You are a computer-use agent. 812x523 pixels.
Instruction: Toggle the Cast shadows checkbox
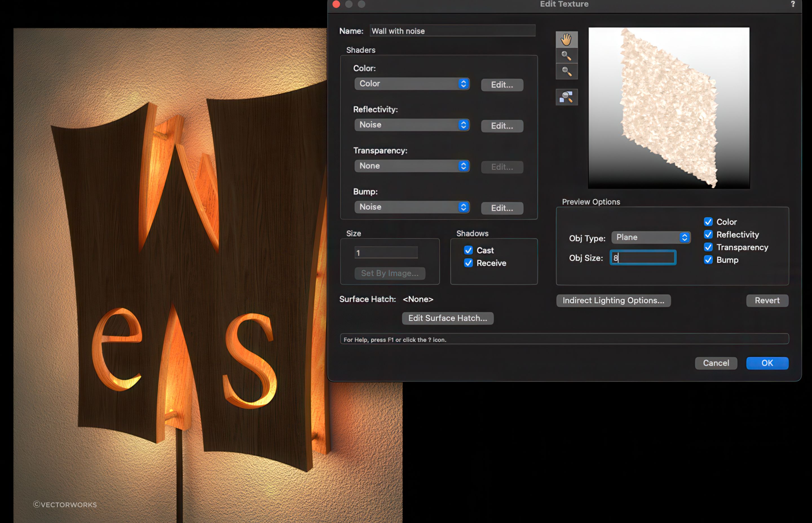pyautogui.click(x=468, y=250)
